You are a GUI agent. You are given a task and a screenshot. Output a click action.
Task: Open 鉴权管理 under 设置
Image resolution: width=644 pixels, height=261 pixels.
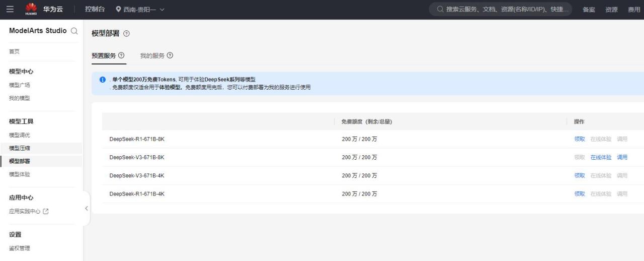point(20,248)
